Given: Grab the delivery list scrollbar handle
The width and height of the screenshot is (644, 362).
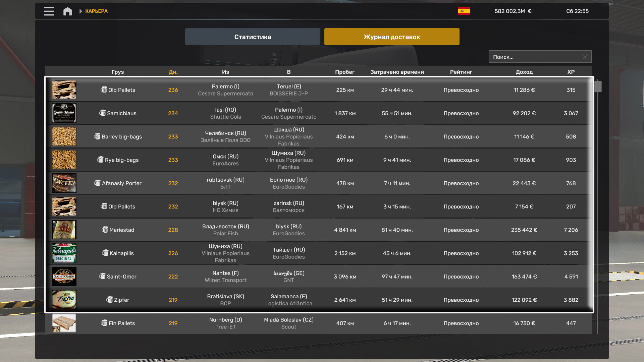Looking at the screenshot, I should click(x=598, y=86).
